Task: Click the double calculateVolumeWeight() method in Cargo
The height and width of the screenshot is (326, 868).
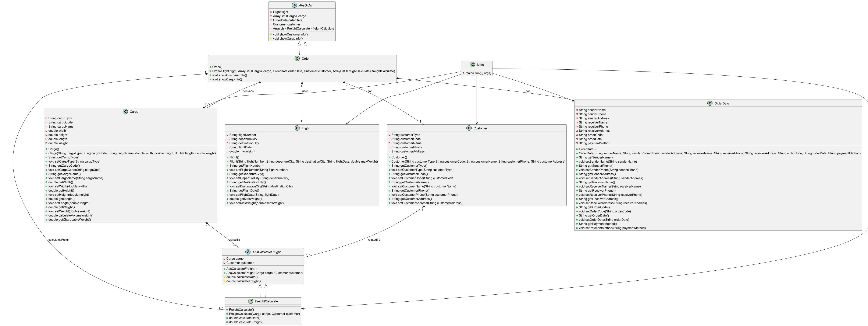Action: coord(71,215)
